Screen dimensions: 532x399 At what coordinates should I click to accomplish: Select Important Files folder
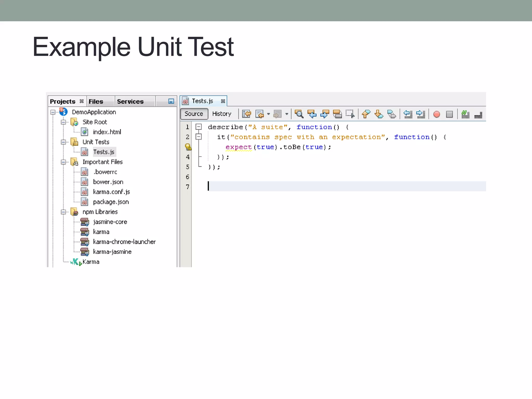coord(103,162)
